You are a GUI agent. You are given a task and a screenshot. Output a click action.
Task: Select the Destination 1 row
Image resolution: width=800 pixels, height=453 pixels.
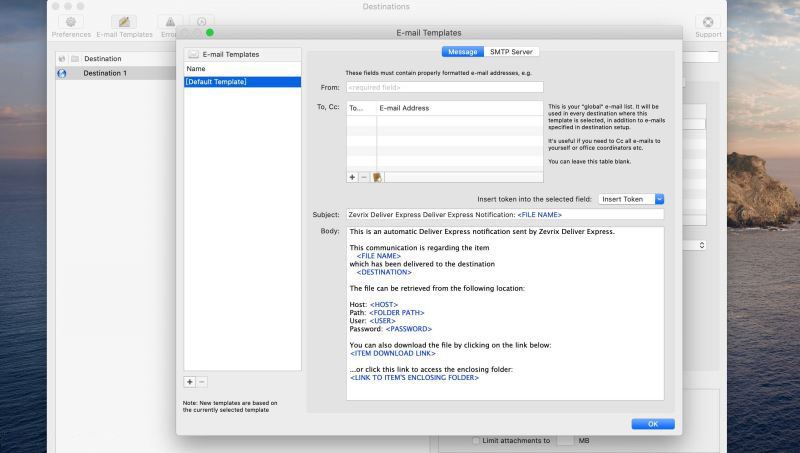[116, 73]
